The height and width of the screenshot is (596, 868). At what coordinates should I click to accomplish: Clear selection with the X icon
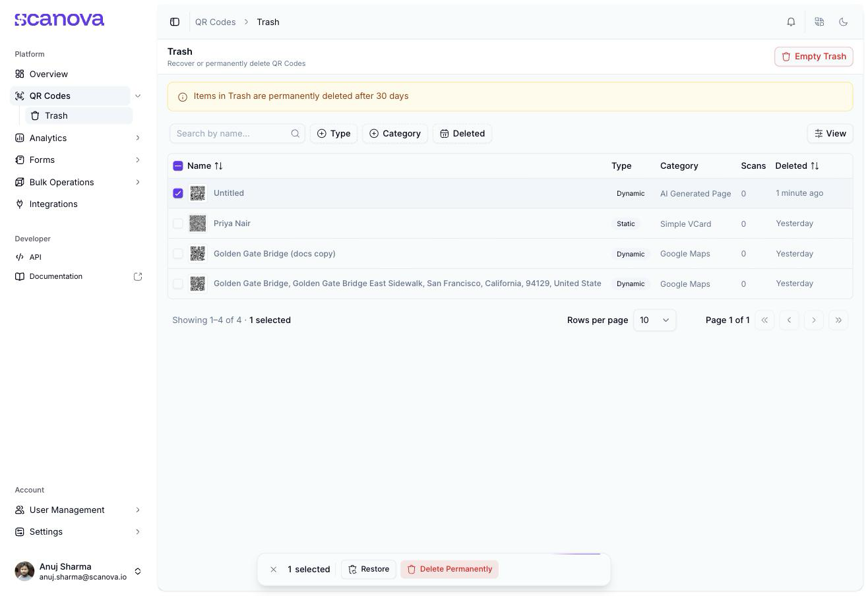[273, 569]
